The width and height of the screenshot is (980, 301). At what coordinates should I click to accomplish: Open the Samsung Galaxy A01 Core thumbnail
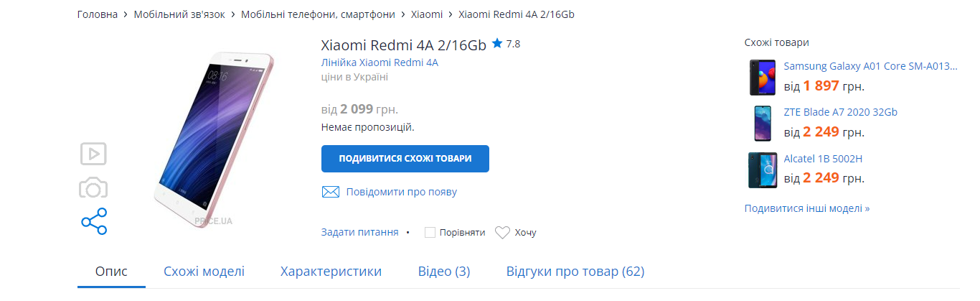tap(762, 78)
